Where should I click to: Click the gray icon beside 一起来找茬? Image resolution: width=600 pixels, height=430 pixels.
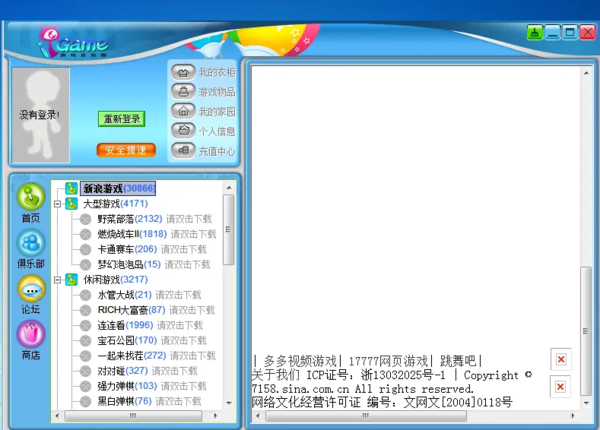click(x=85, y=356)
